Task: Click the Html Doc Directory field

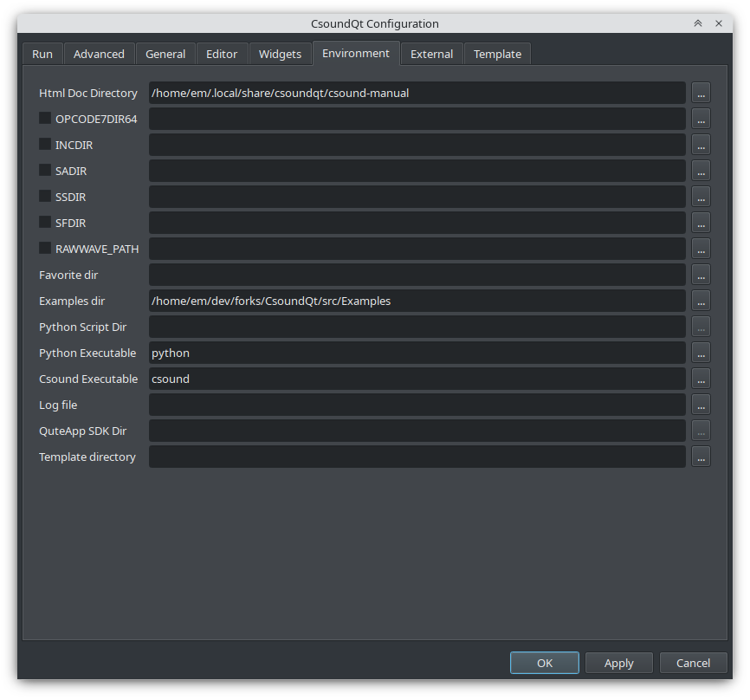Action: tap(417, 93)
